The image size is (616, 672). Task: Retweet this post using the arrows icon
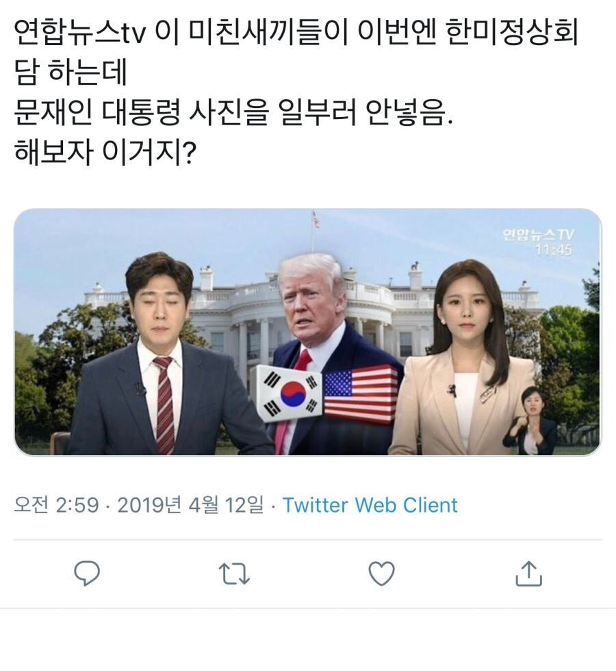click(x=234, y=574)
